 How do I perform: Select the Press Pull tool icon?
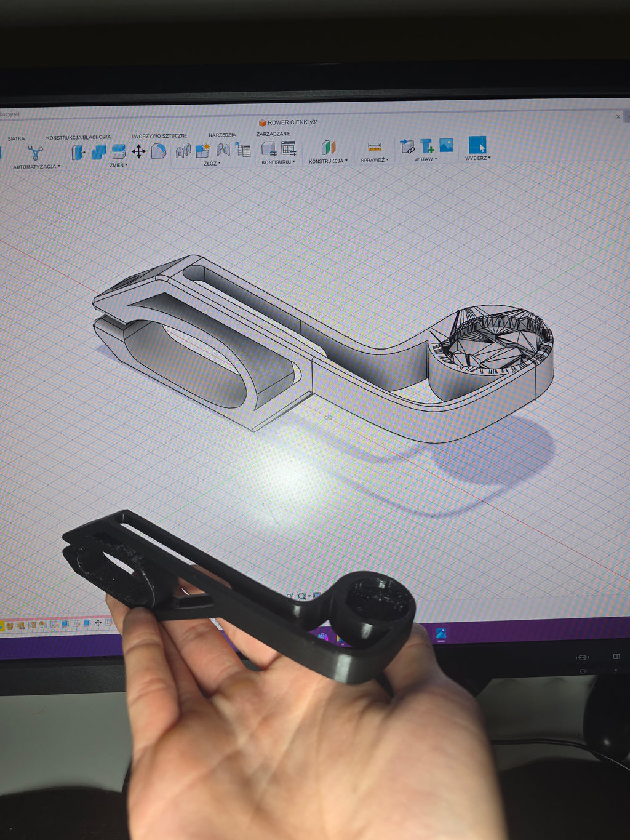coord(78,152)
